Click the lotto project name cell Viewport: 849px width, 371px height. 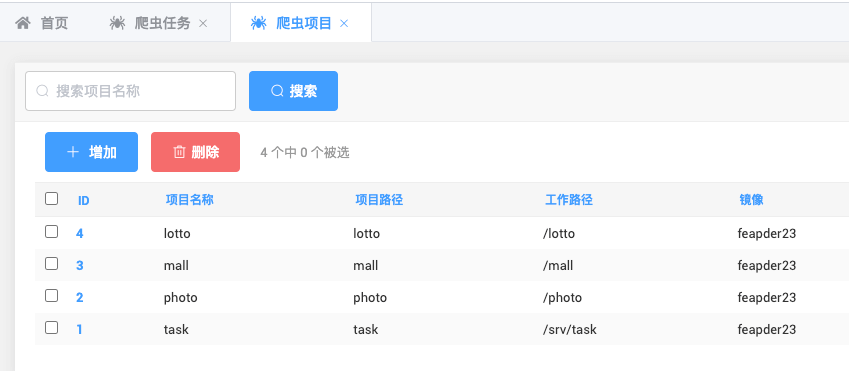pyautogui.click(x=177, y=233)
